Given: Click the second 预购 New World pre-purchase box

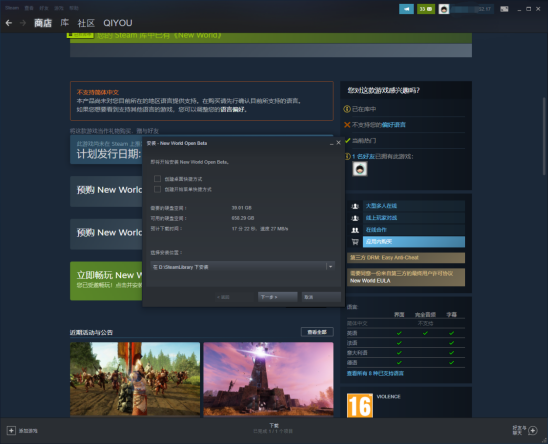Looking at the screenshot, I should [x=106, y=234].
